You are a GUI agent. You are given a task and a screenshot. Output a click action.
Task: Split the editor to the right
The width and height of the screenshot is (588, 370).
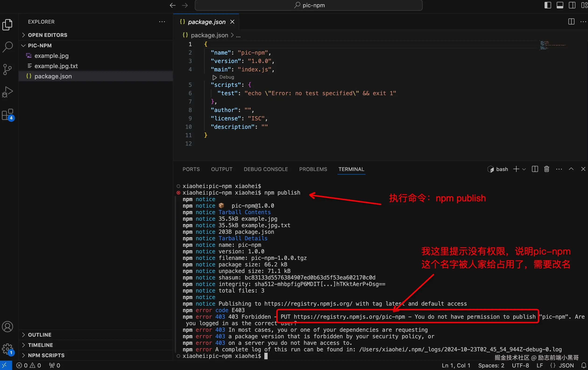coord(571,22)
